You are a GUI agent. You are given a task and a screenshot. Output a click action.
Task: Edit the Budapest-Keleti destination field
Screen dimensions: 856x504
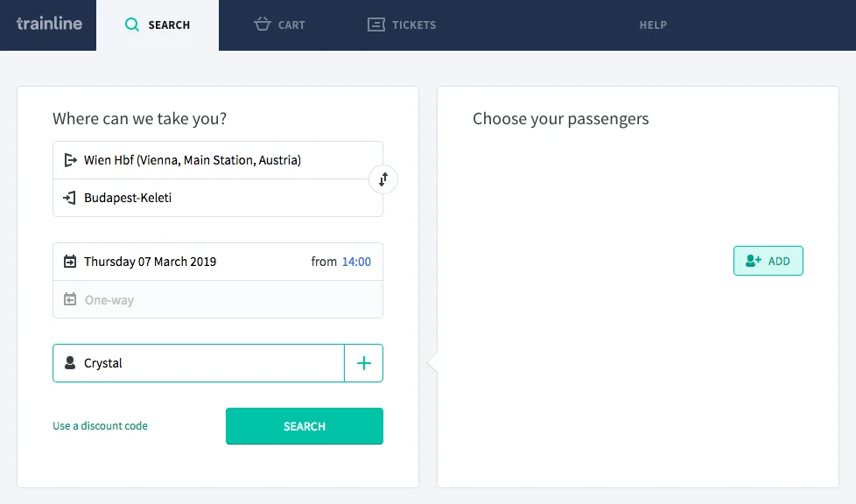pos(219,198)
